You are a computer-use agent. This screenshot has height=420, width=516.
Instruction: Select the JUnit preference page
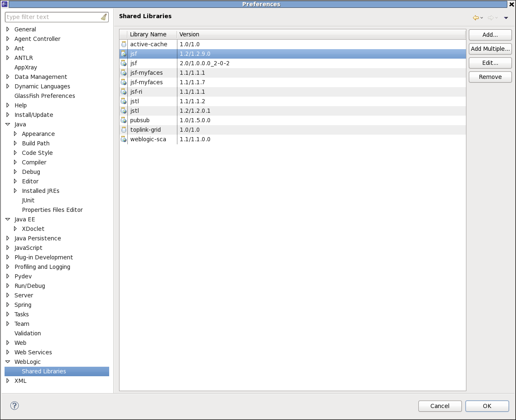[28, 200]
